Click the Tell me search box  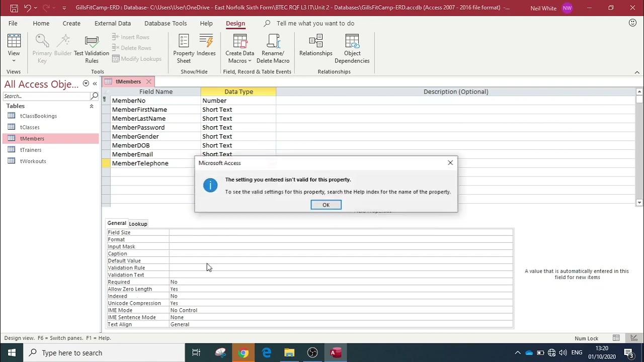coord(315,23)
